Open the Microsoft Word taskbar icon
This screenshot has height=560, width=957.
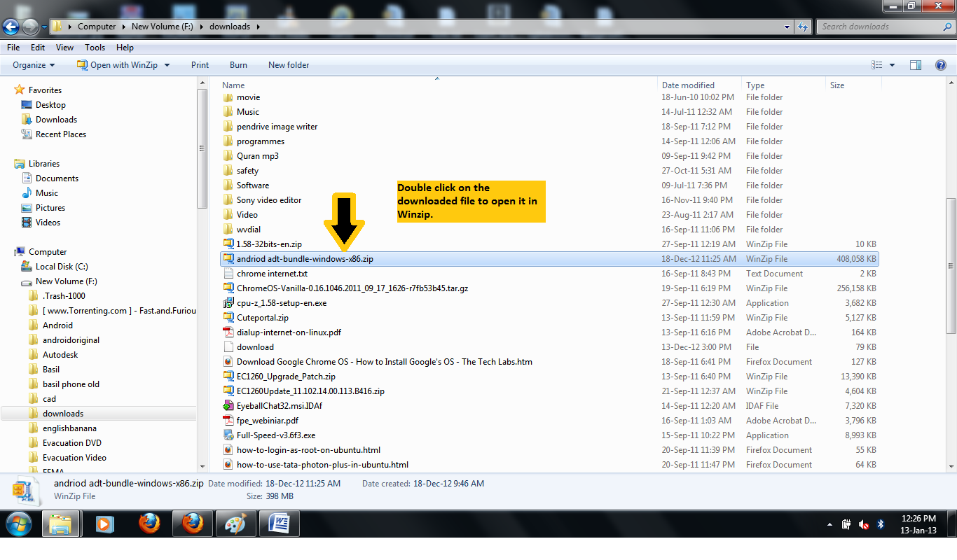[x=279, y=524]
